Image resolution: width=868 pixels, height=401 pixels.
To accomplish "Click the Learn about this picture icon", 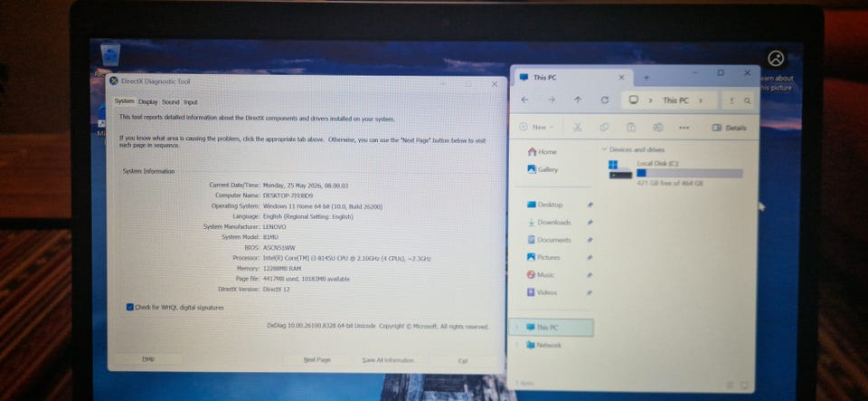I will [x=776, y=58].
